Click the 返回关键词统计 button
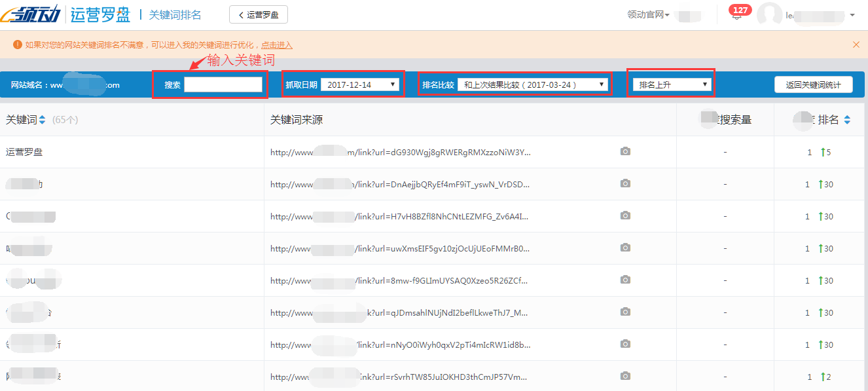Screen dimensions: 868x391 813,84
